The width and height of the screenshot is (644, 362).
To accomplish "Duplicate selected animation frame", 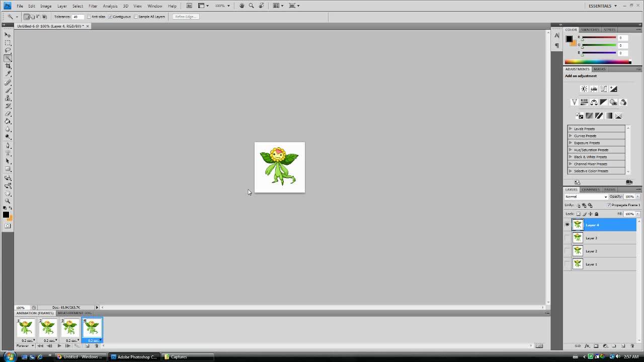I will [x=88, y=346].
